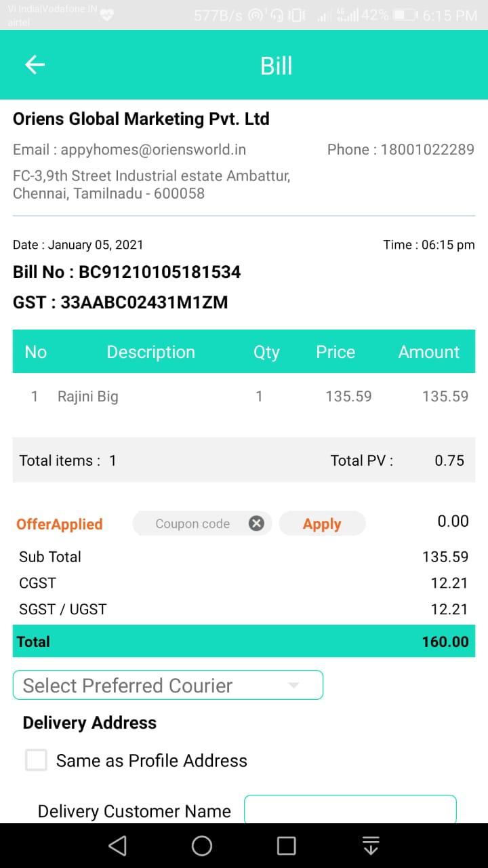Tap the Android home circle button
The height and width of the screenshot is (868, 488).
tap(202, 846)
